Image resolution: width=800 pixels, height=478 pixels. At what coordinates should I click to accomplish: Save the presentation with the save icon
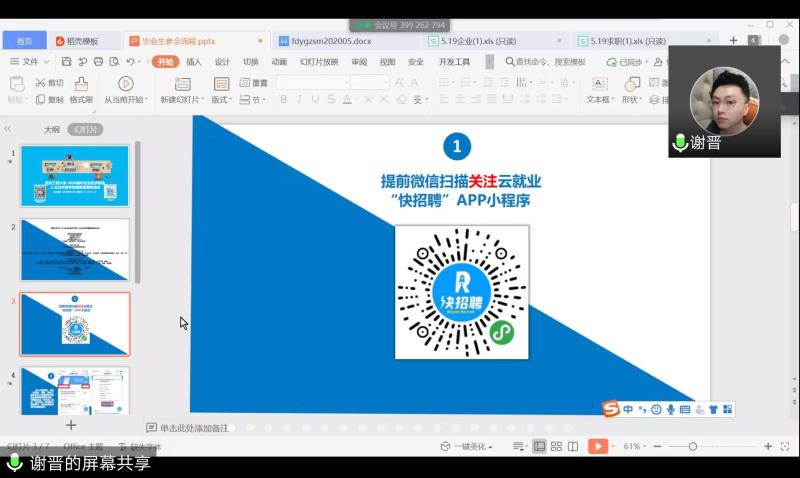click(x=66, y=62)
